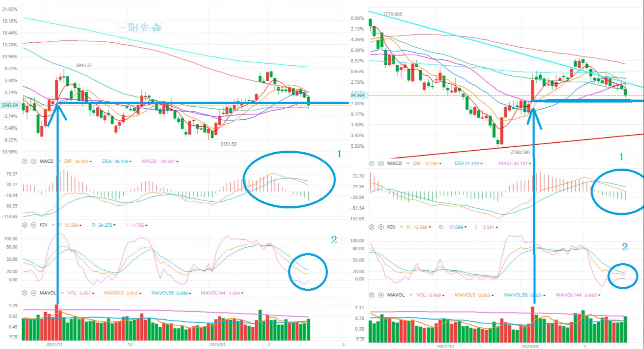Viewport: 644px width, 349px height.
Task: Select MAVOL5 value 0.812
Action: pos(132,293)
